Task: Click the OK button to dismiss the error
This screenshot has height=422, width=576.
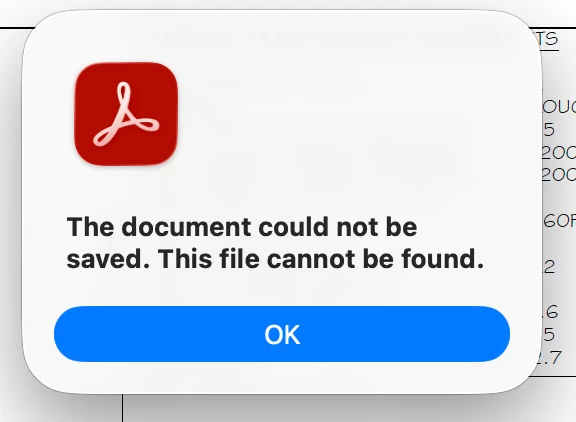Action: click(x=282, y=334)
